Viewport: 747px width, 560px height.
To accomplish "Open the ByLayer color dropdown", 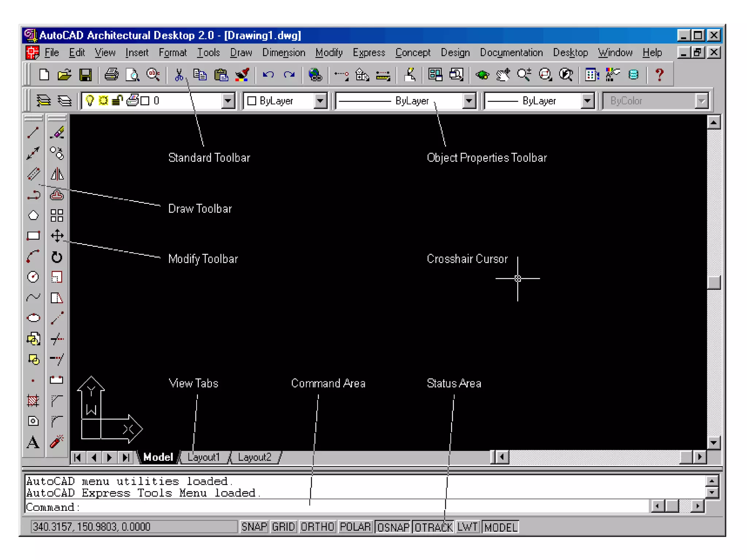I will (x=320, y=101).
